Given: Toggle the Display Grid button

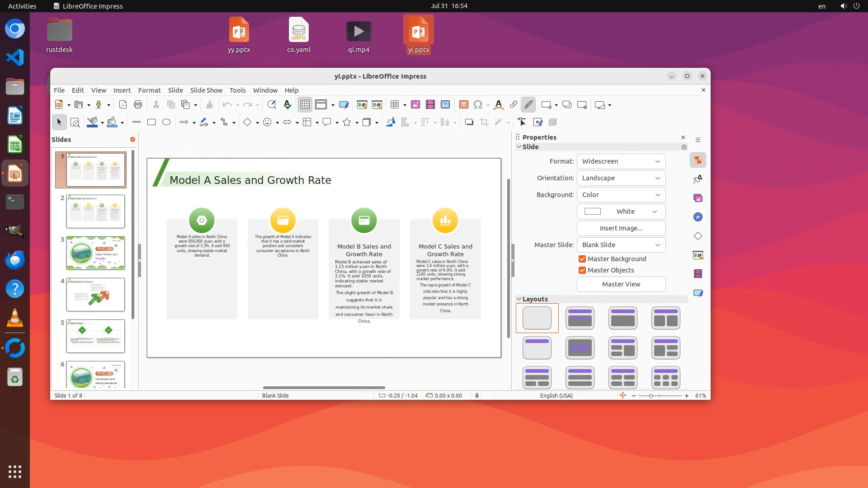Looking at the screenshot, I should 305,105.
